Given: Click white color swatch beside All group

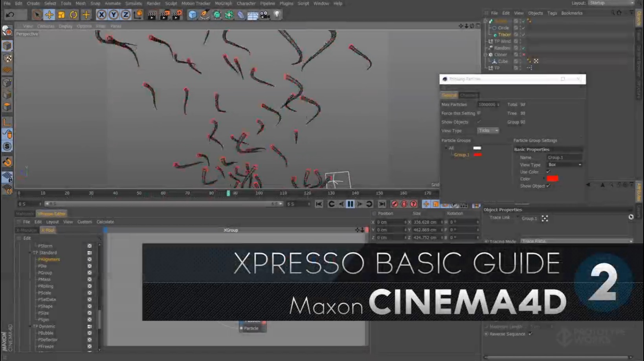Looking at the screenshot, I should click(x=477, y=148).
